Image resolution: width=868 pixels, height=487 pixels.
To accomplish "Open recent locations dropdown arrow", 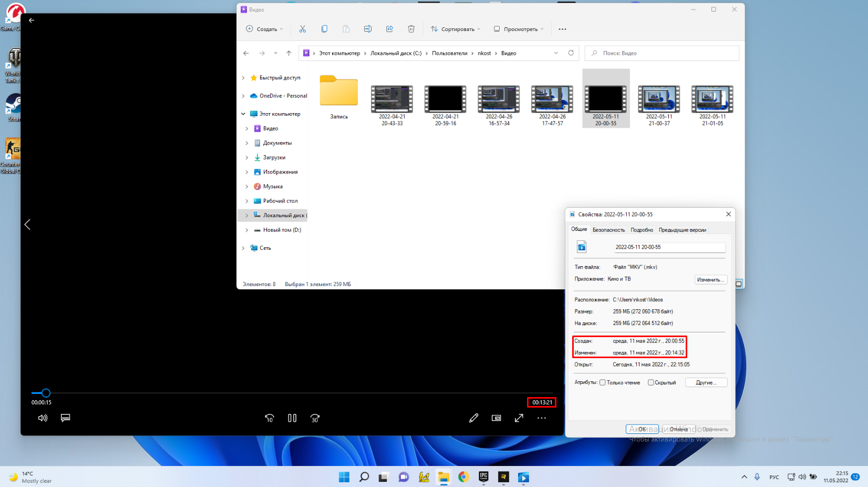I will [x=276, y=53].
